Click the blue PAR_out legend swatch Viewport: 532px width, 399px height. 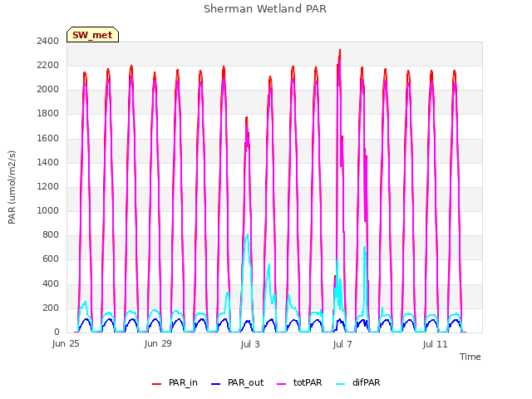[x=215, y=384]
